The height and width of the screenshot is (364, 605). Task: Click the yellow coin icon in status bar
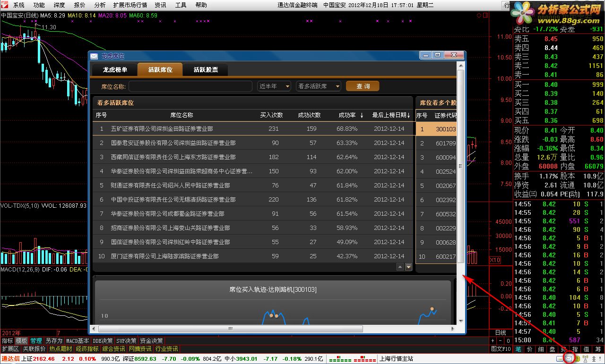point(577,359)
